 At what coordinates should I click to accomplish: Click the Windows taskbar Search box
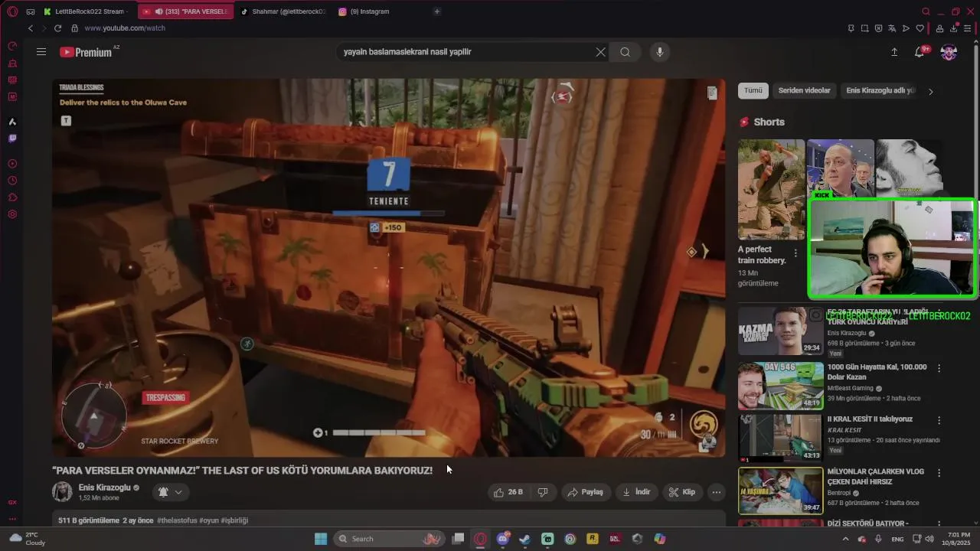click(x=388, y=539)
